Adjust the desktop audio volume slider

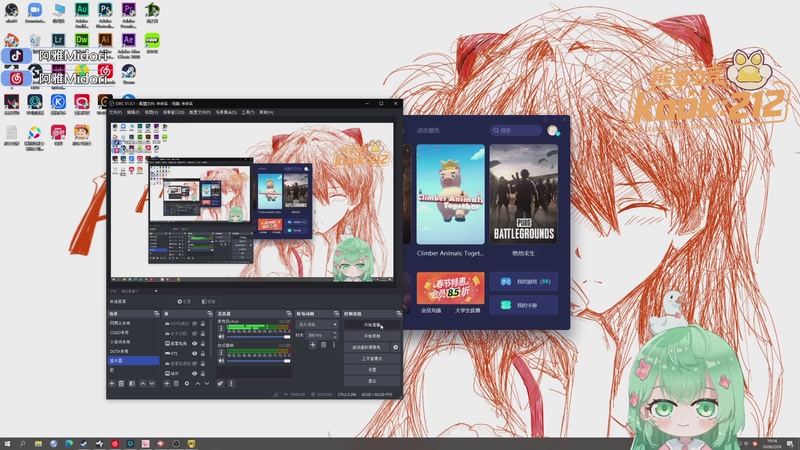tap(258, 361)
